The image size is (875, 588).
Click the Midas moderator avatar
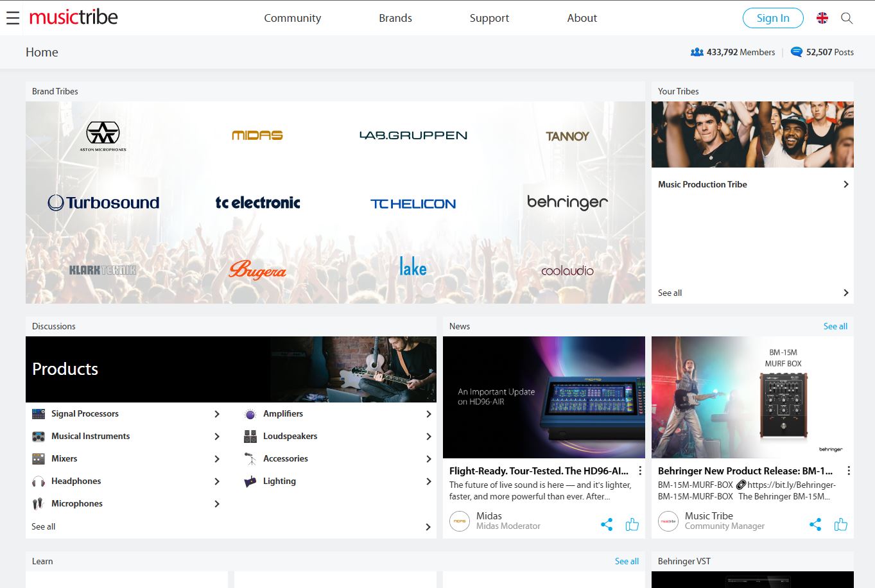pos(460,521)
